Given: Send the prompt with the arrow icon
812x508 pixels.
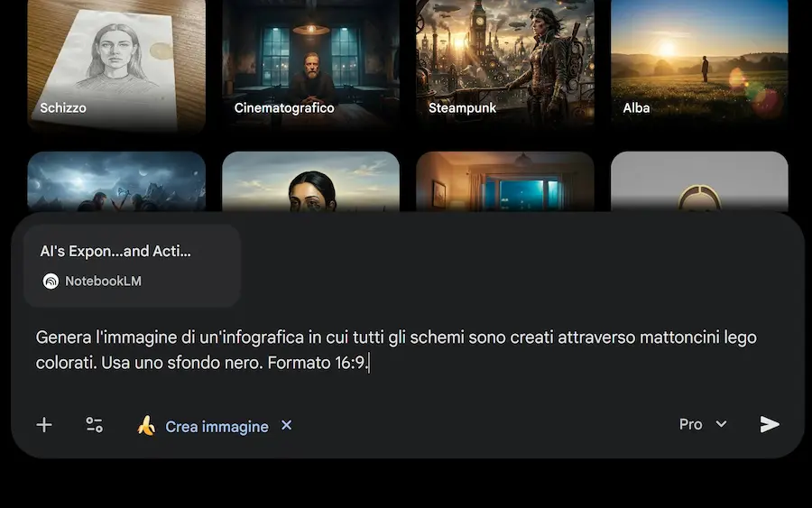Looking at the screenshot, I should [x=770, y=424].
